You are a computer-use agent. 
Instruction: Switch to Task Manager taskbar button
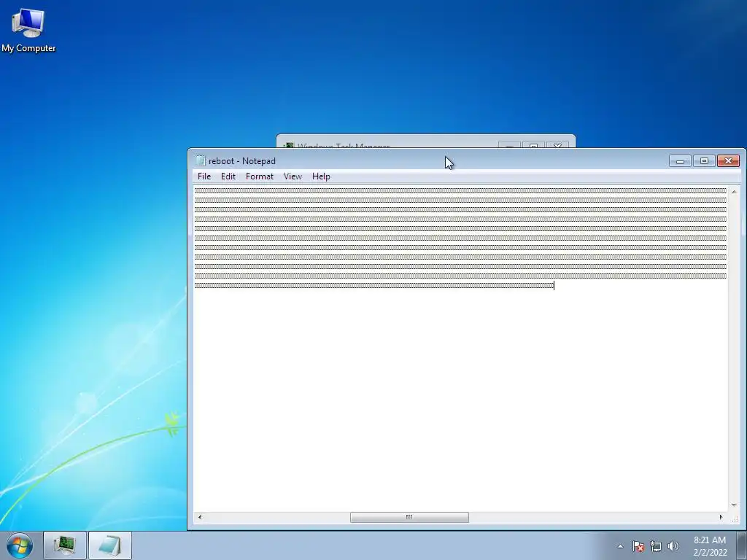(65, 545)
